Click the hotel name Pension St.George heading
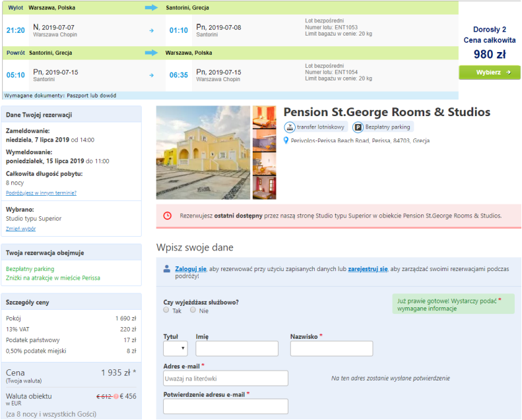This screenshot has width=522, height=420. point(387,112)
